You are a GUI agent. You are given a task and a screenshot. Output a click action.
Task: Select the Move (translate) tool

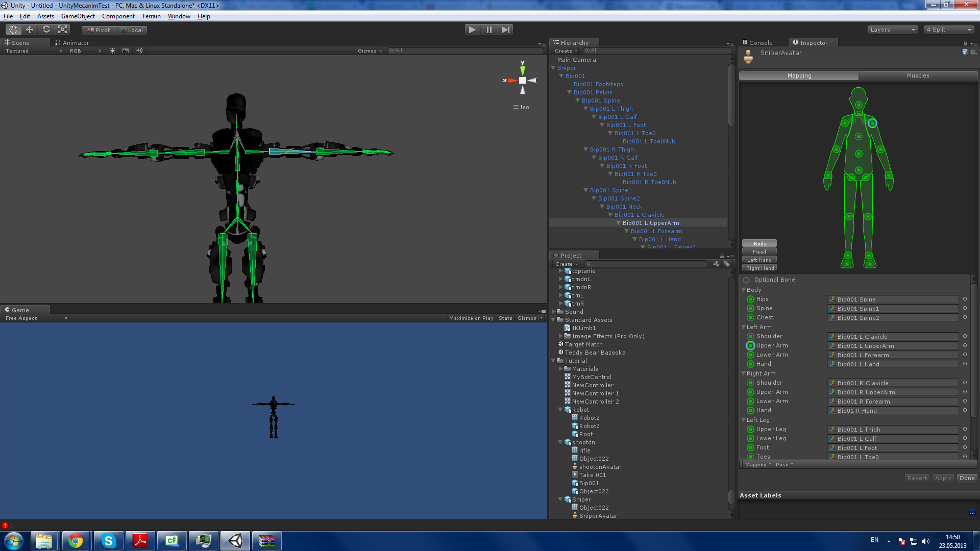coord(30,30)
